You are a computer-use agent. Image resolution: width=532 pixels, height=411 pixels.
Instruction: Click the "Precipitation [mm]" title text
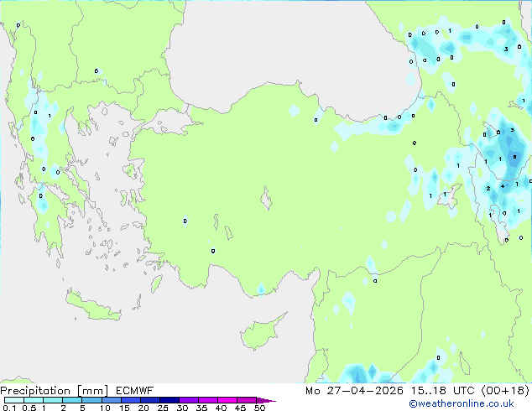point(55,391)
